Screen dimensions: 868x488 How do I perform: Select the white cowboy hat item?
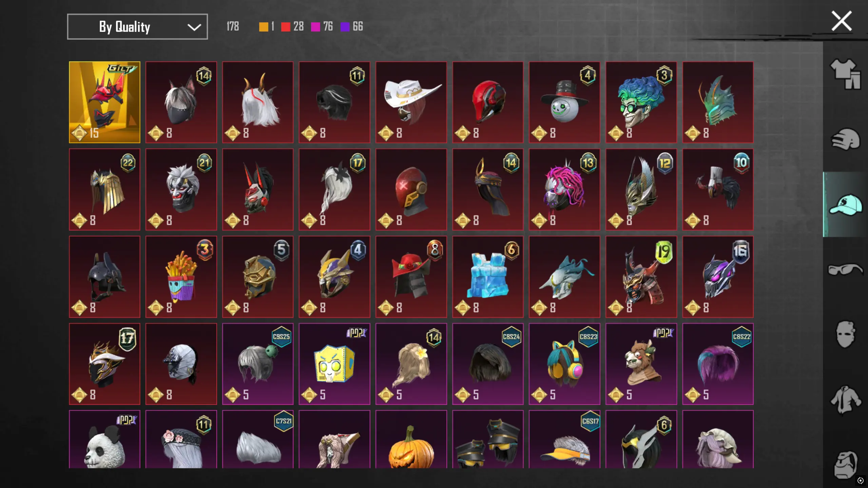411,102
